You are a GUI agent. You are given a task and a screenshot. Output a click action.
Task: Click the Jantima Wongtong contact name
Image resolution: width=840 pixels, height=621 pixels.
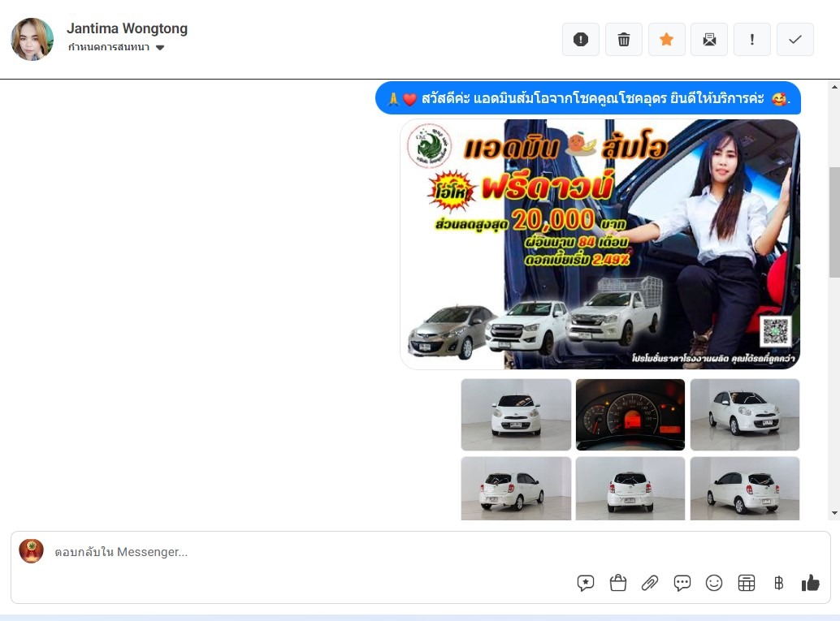point(127,28)
